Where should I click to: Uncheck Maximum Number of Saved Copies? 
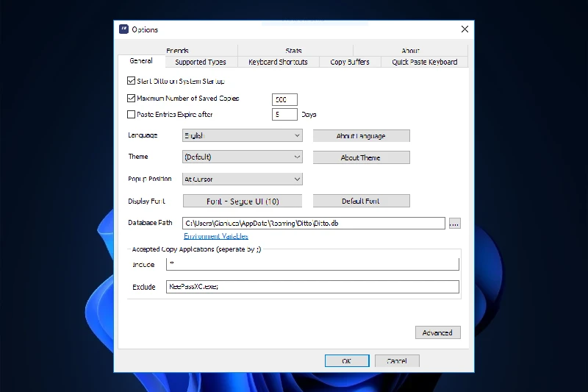(131, 99)
